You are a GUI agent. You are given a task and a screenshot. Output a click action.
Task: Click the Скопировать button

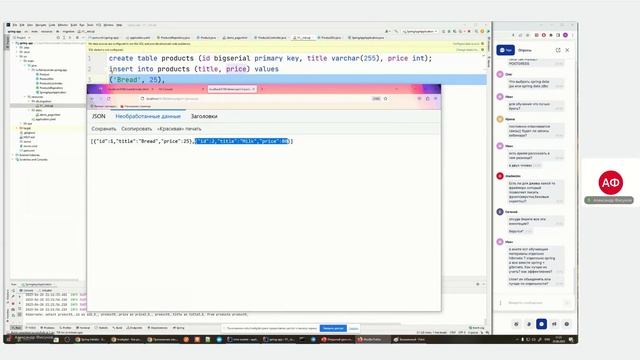136,129
